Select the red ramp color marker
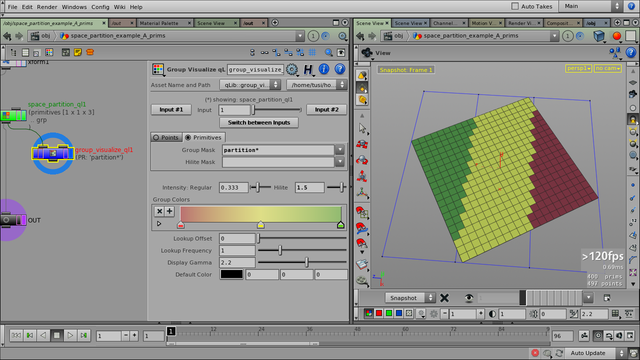 click(x=181, y=225)
